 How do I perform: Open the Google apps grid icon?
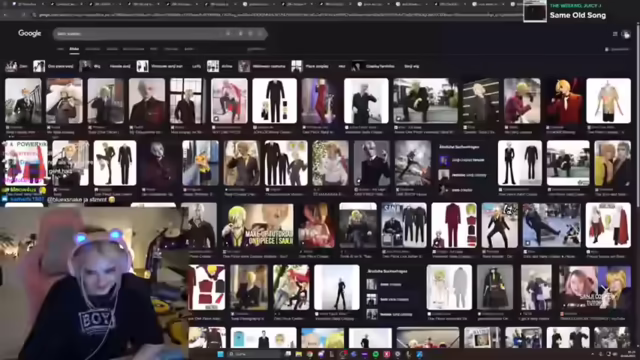click(x=615, y=34)
